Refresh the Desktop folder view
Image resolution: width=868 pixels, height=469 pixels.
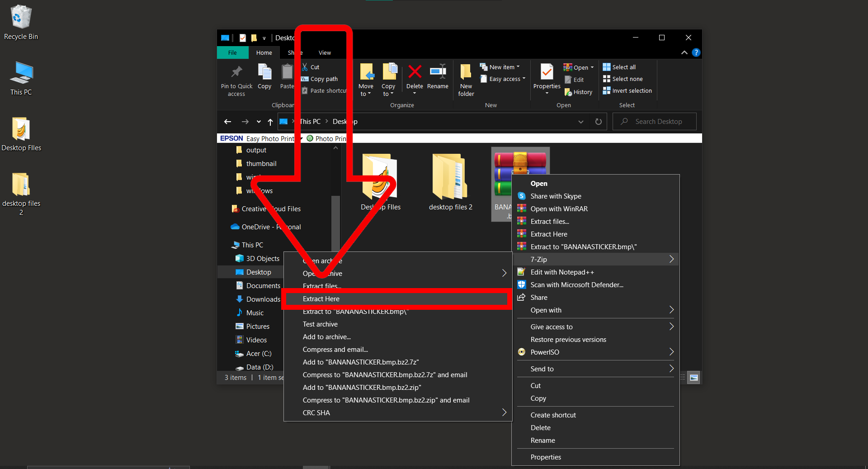pos(598,121)
